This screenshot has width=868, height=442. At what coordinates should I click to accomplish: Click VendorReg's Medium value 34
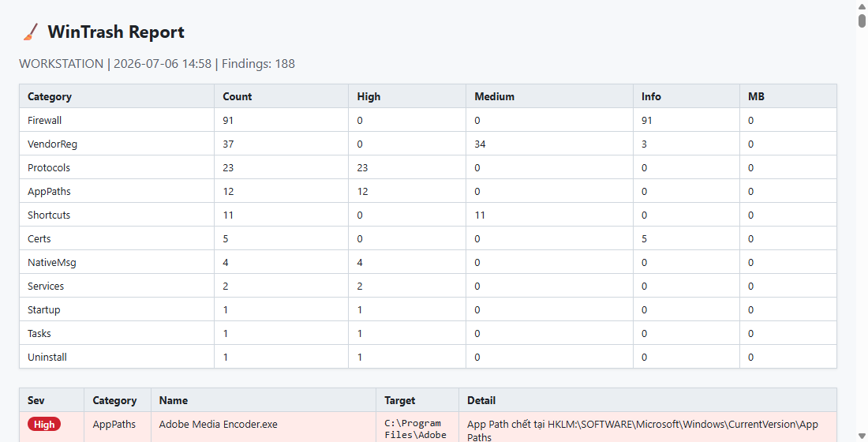[x=480, y=144]
